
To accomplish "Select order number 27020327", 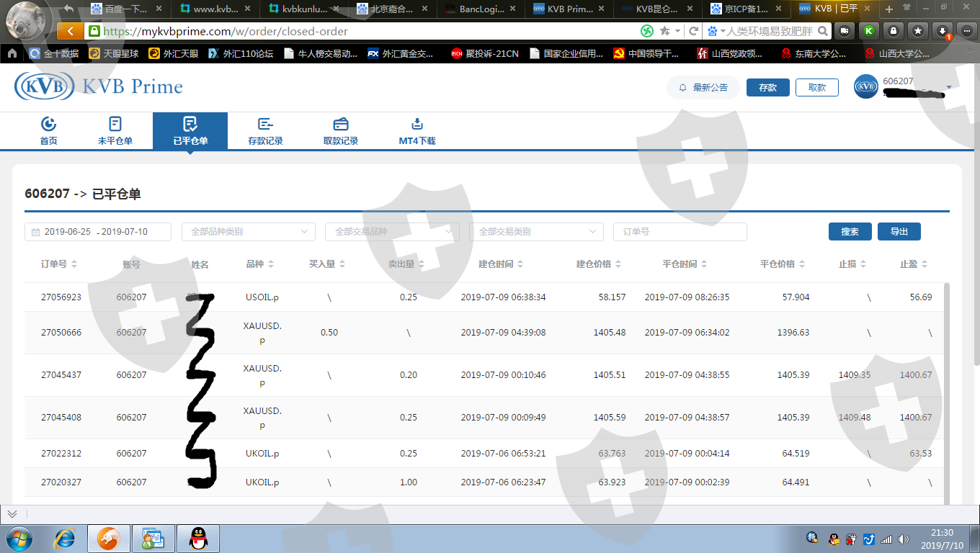I will pos(61,482).
